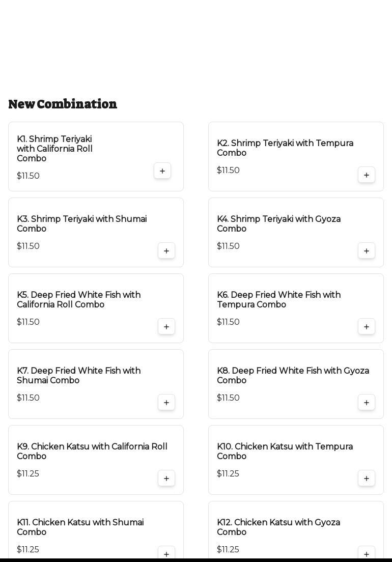Select the K5 Deep Fried White Fish title

point(78,300)
